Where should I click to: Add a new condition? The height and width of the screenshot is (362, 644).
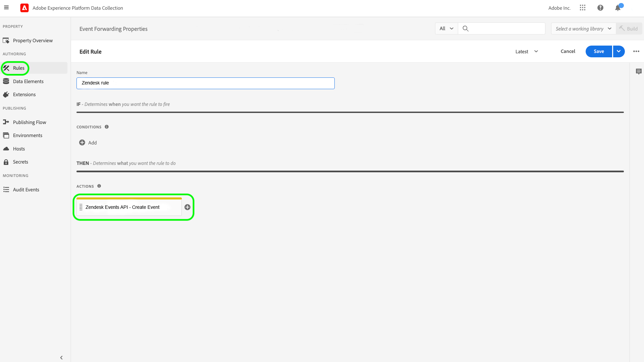point(88,143)
